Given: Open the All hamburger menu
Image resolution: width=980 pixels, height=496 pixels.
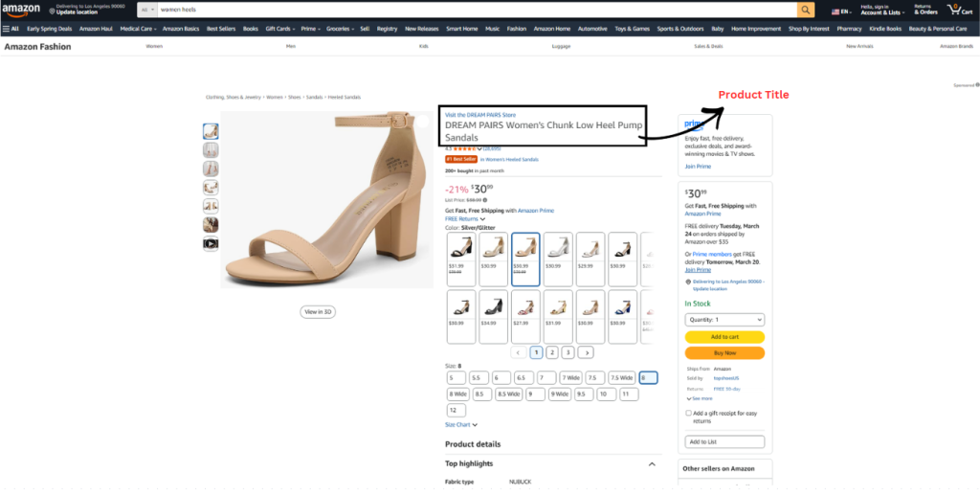Looking at the screenshot, I should tap(11, 29).
